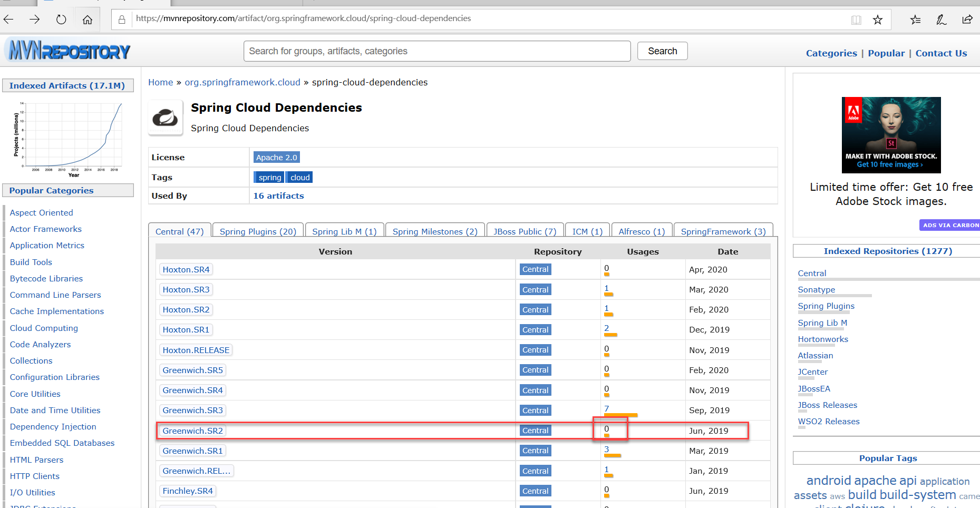
Task: Open Contact Us link
Action: 941,53
